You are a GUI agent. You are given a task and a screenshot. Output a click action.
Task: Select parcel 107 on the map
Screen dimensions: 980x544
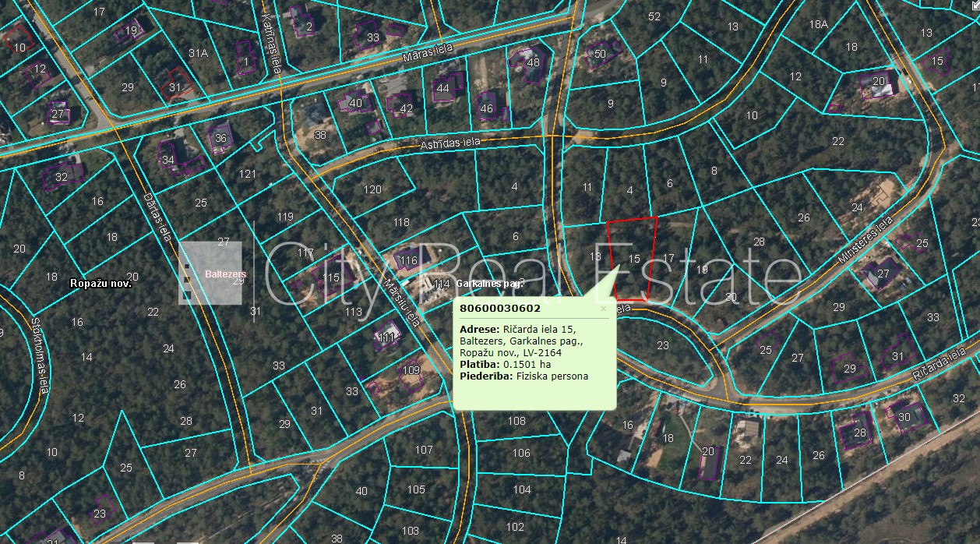click(x=423, y=450)
